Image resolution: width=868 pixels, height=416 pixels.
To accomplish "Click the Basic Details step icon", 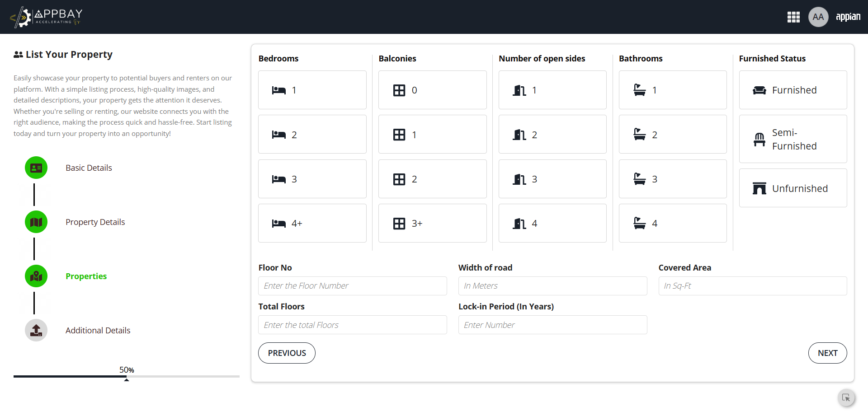I will [x=36, y=168].
